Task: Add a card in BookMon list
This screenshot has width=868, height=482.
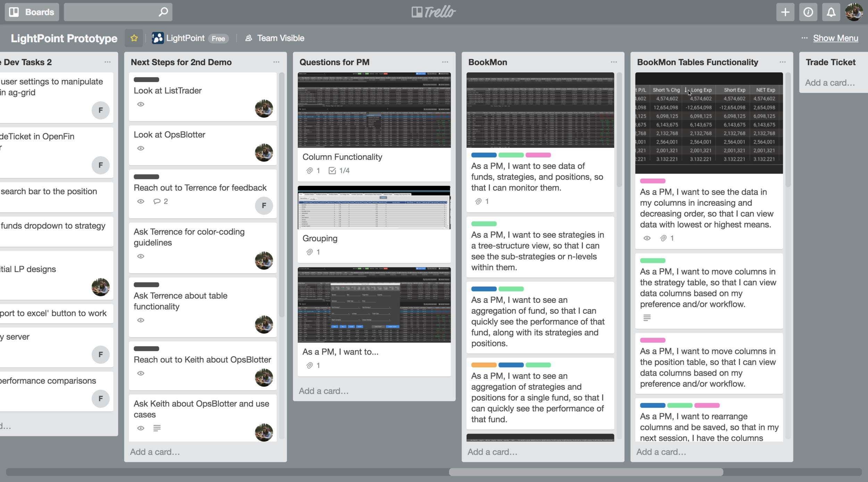Action: [x=493, y=452]
